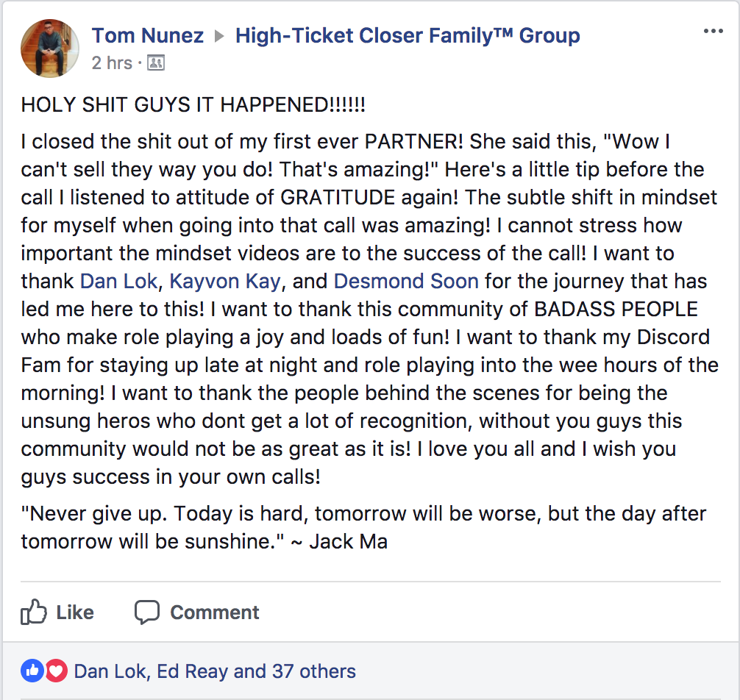
Task: Open Dan Lok mention in post text
Action: tap(118, 281)
